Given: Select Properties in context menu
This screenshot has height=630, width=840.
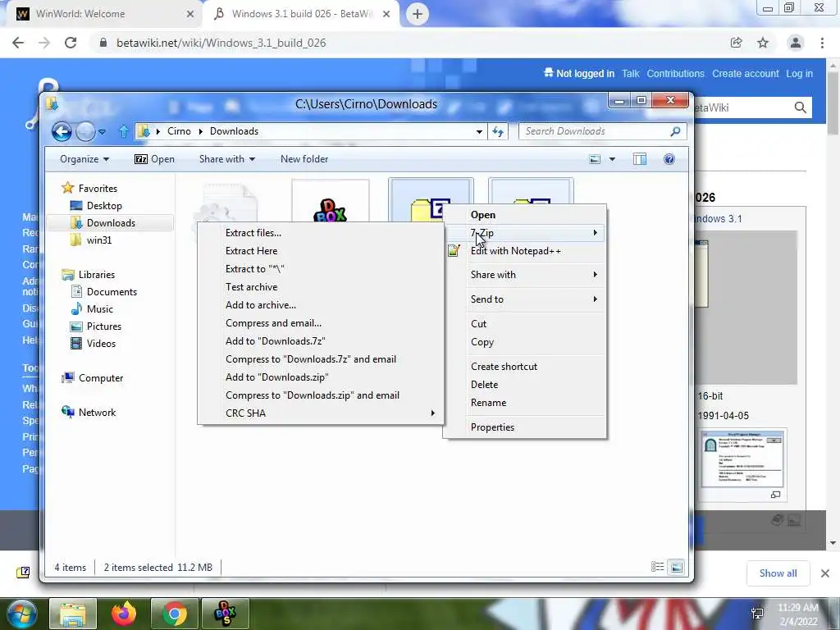Looking at the screenshot, I should (x=524, y=427).
